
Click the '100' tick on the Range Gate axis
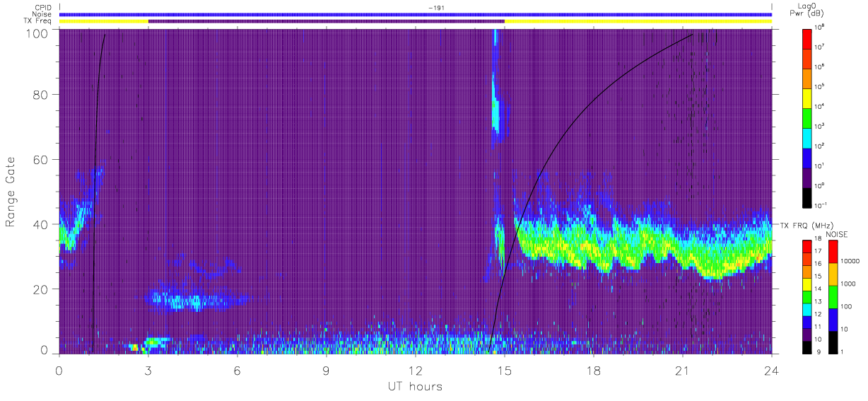click(x=37, y=33)
